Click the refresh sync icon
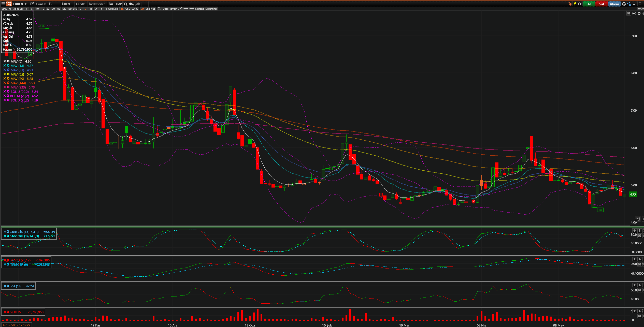The height and width of the screenshot is (327, 644). [x=580, y=4]
